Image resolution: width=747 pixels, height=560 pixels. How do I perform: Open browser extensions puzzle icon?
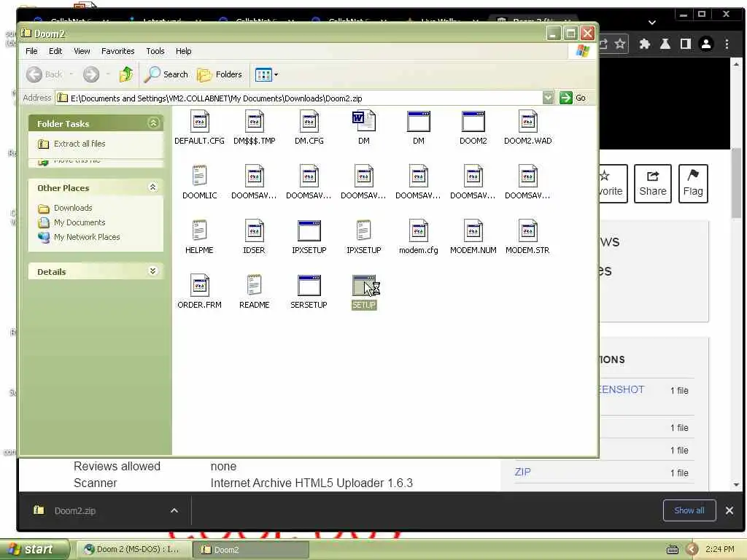point(645,44)
